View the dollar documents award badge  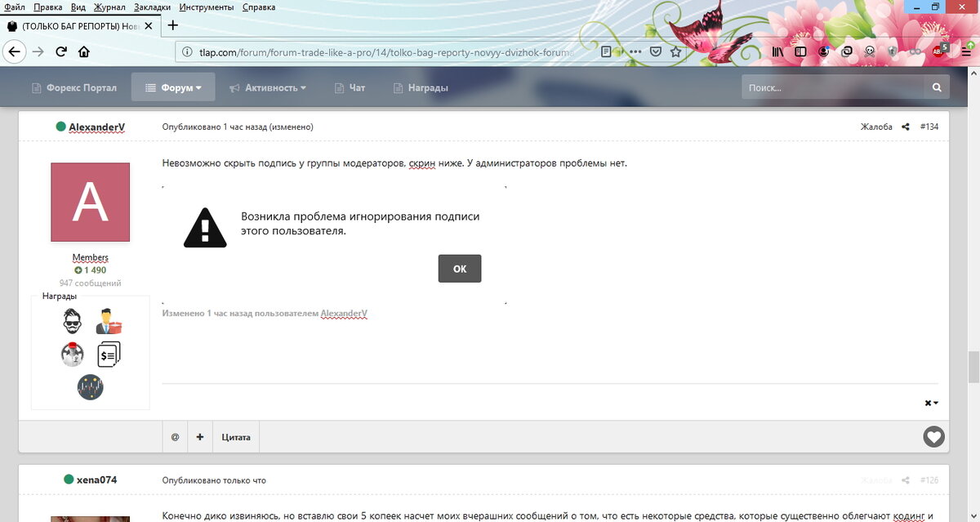click(108, 355)
